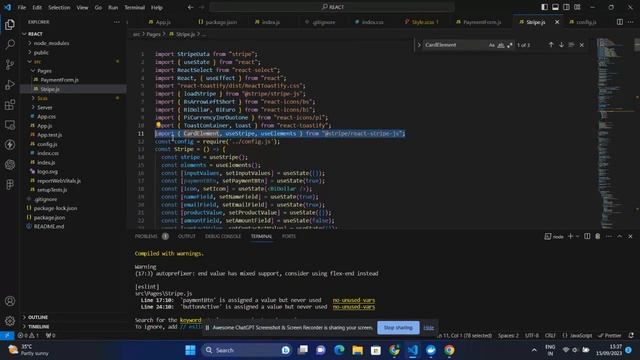The image size is (640, 360).
Task: Open the Explorer view in activity bar
Action: click(10, 25)
